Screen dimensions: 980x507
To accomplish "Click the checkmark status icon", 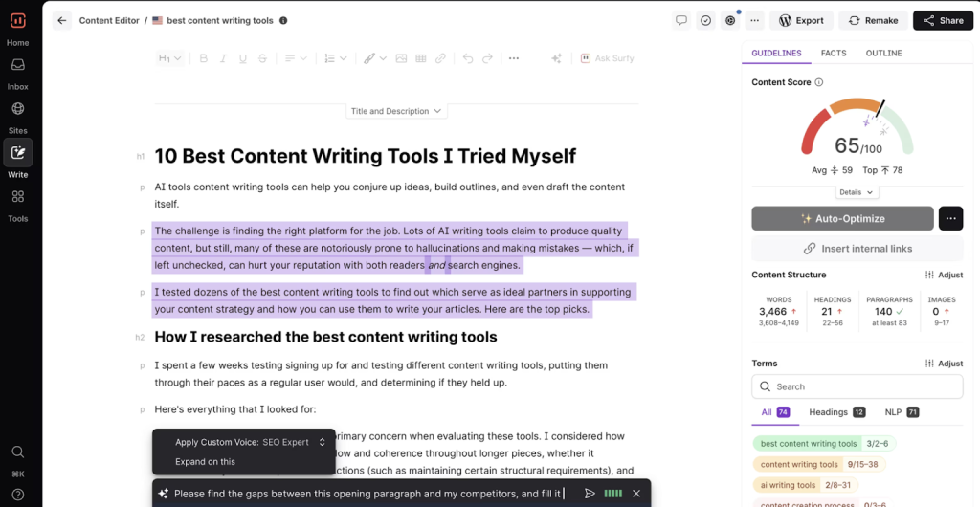I will pos(705,21).
